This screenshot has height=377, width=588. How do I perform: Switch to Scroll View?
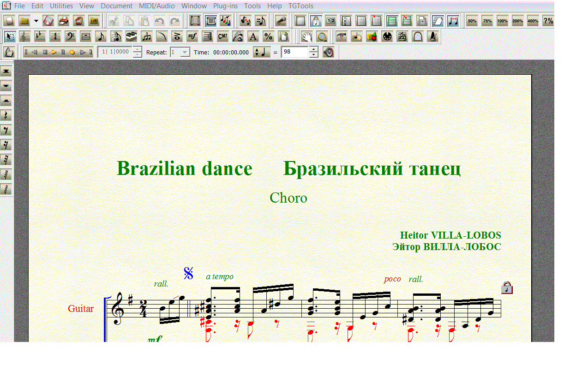pyautogui.click(x=195, y=21)
